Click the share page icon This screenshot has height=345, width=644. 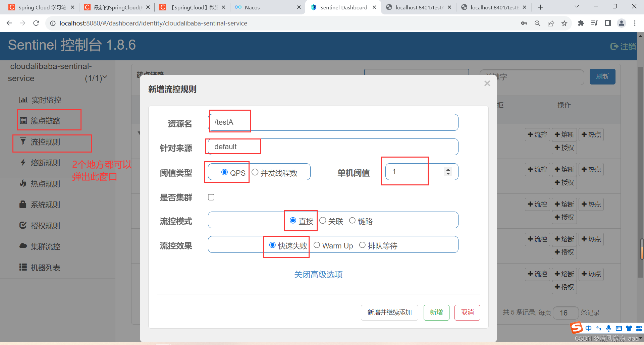[551, 23]
